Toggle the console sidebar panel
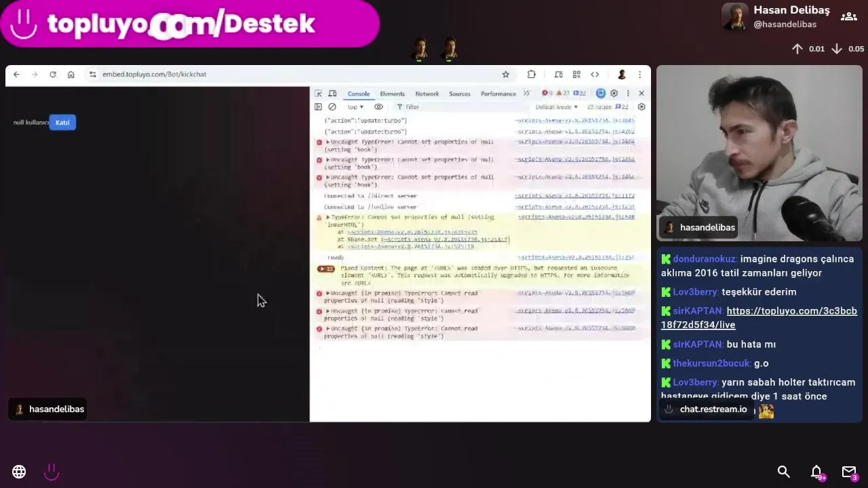The image size is (868, 488). [x=318, y=107]
